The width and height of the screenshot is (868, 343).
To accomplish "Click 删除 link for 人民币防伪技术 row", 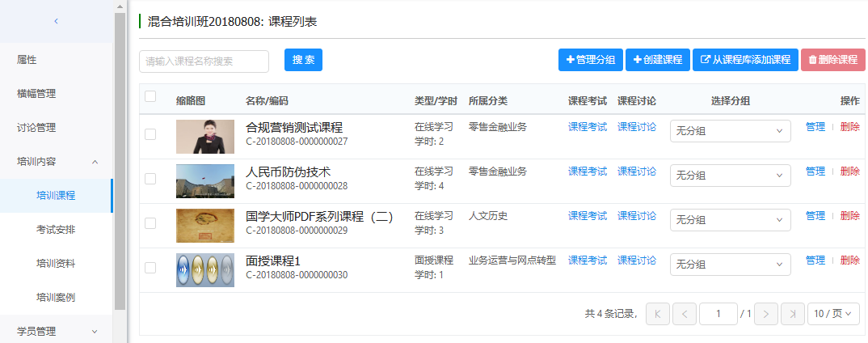I will click(849, 171).
